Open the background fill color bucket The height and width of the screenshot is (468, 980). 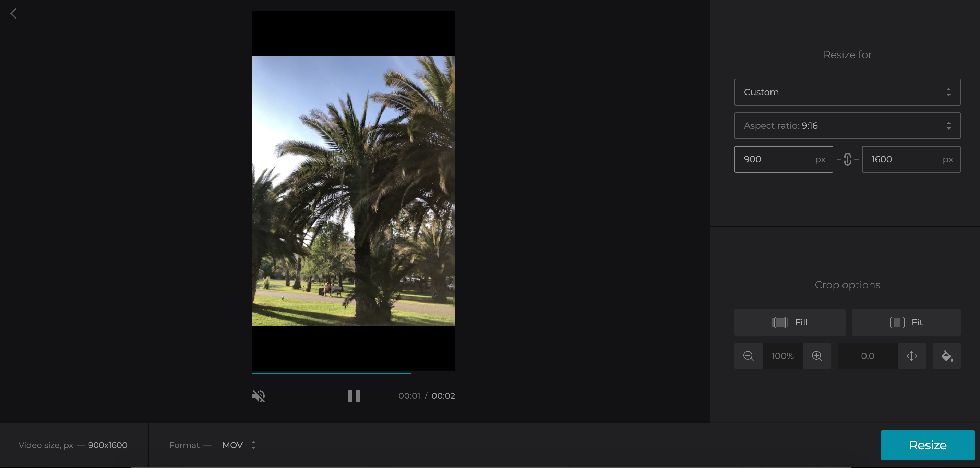point(946,356)
